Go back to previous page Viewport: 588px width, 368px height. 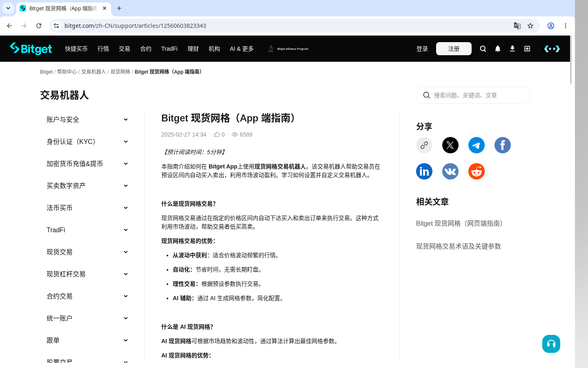(9, 26)
